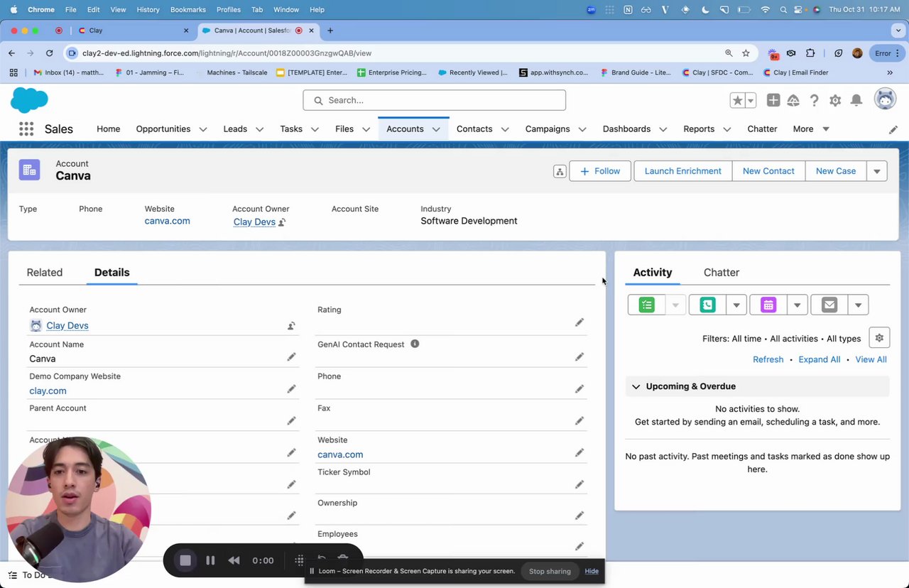
Task: Edit Employees pencil icon
Action: (x=579, y=547)
